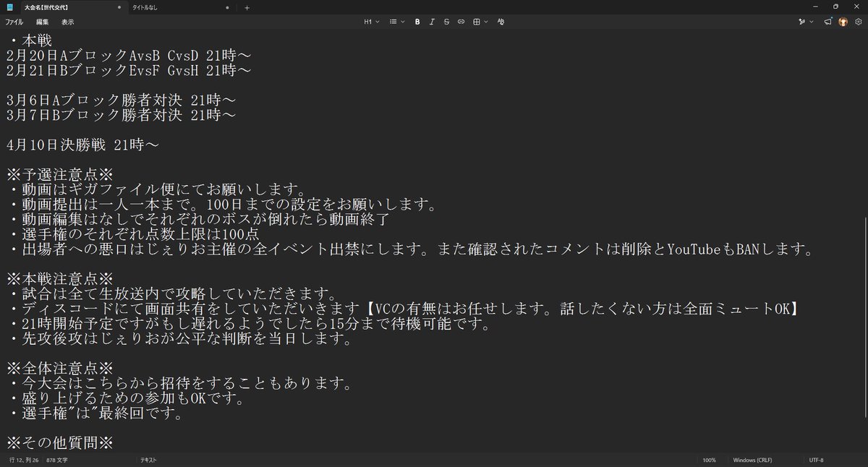Clear formatting with the Aa eraser icon

pyautogui.click(x=501, y=22)
